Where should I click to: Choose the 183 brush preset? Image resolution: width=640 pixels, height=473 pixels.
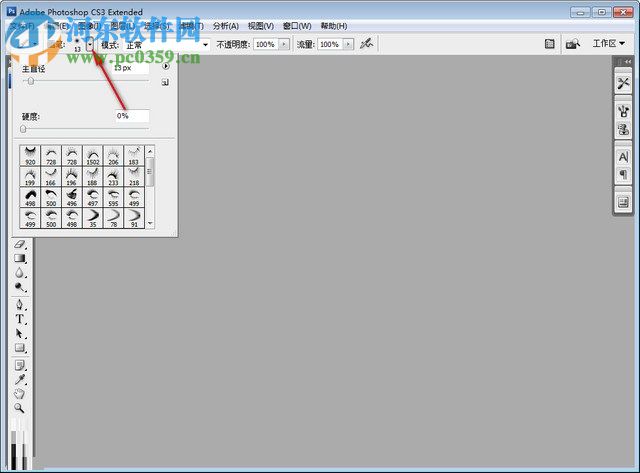click(x=134, y=155)
